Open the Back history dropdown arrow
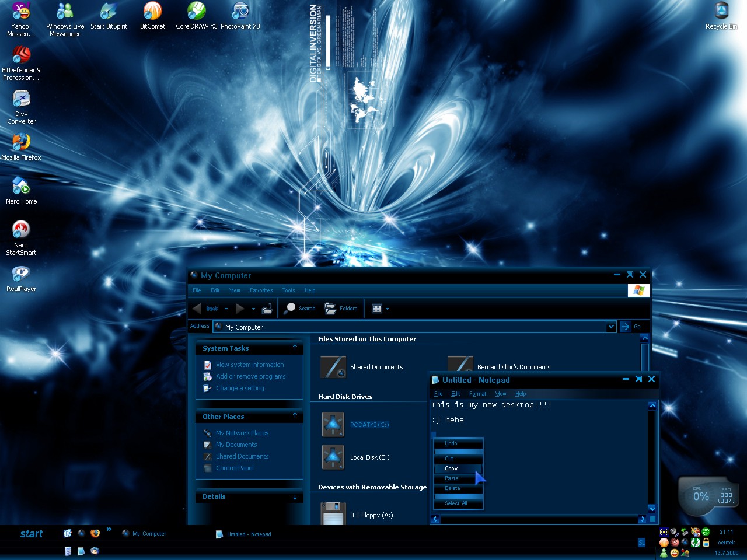This screenshot has height=560, width=747. (226, 309)
